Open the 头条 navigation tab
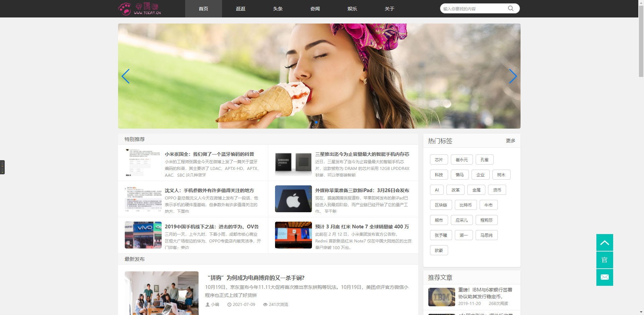This screenshot has width=644, height=315. [x=278, y=9]
